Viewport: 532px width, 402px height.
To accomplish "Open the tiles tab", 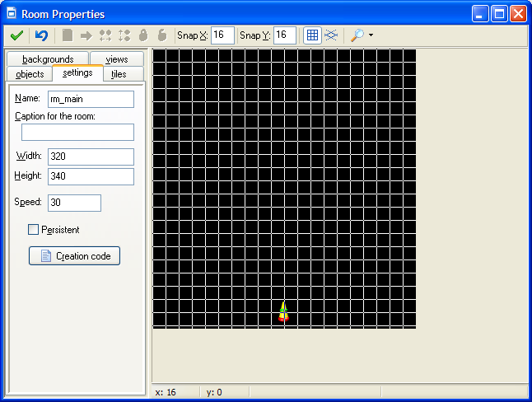I will pos(119,74).
